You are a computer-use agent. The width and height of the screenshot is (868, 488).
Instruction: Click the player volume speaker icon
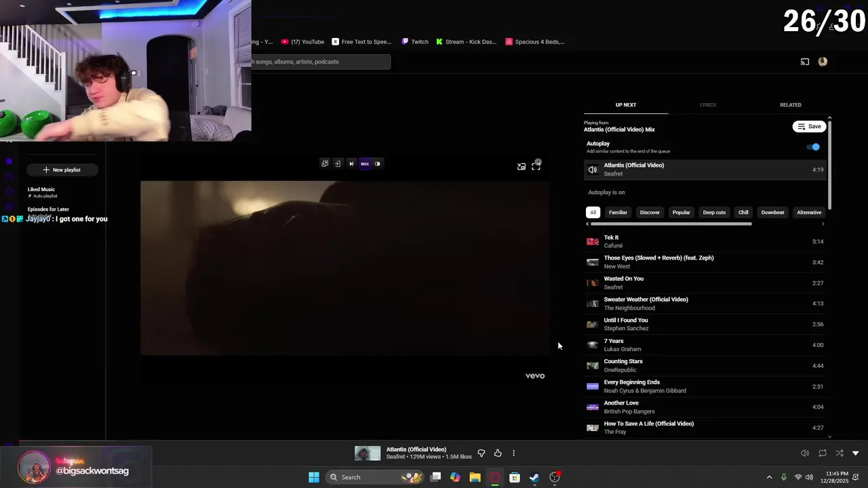click(x=805, y=453)
